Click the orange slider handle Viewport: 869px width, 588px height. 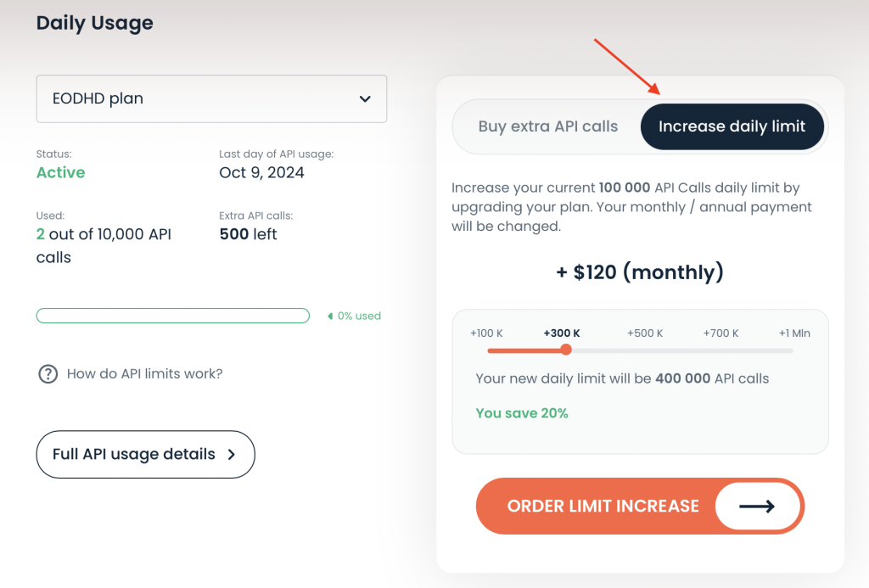click(566, 349)
